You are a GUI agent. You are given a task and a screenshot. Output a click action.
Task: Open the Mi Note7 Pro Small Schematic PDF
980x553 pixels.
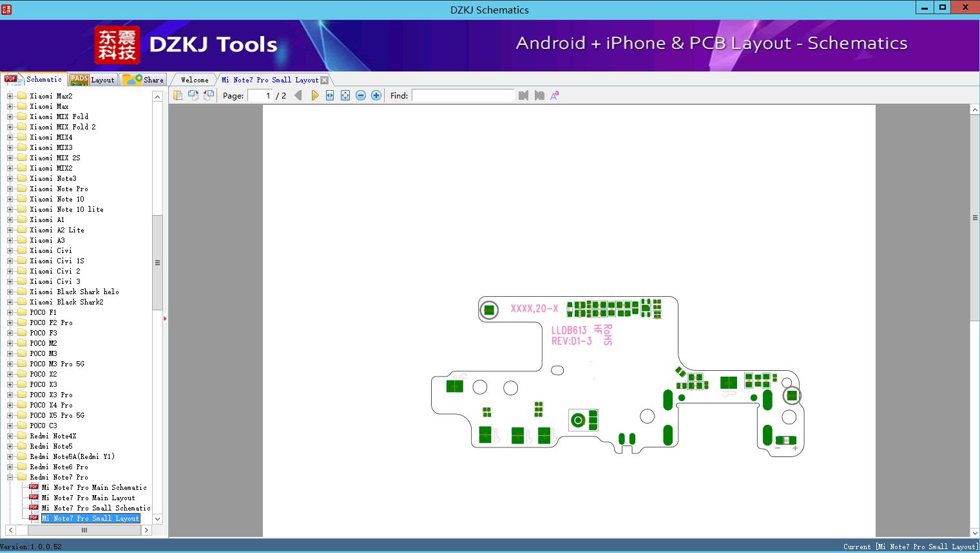coord(96,508)
